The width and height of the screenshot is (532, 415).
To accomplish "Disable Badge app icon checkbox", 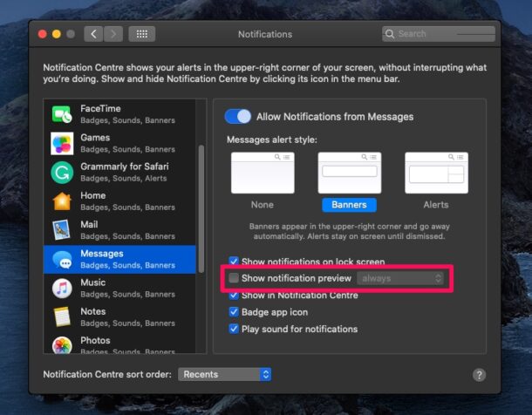I will [234, 312].
